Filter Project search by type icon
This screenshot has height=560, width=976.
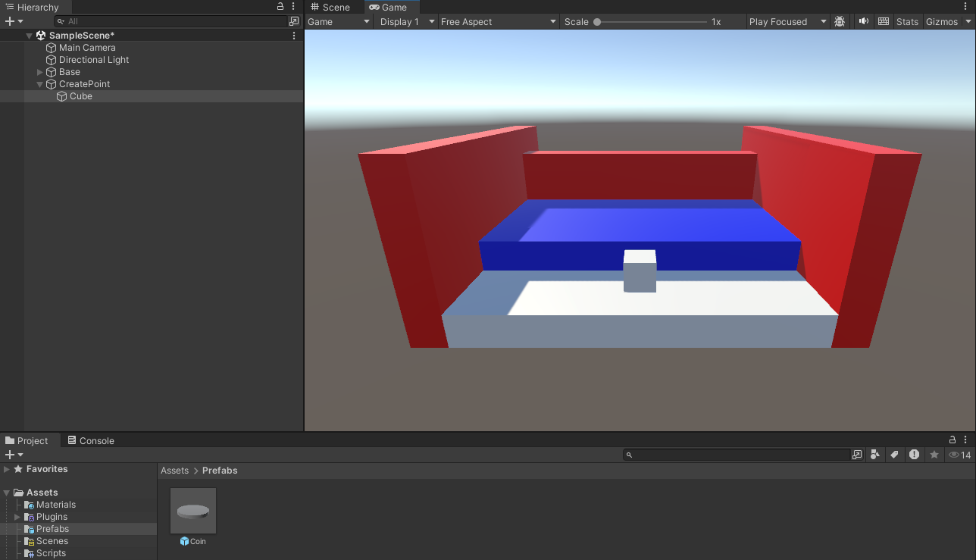click(875, 454)
